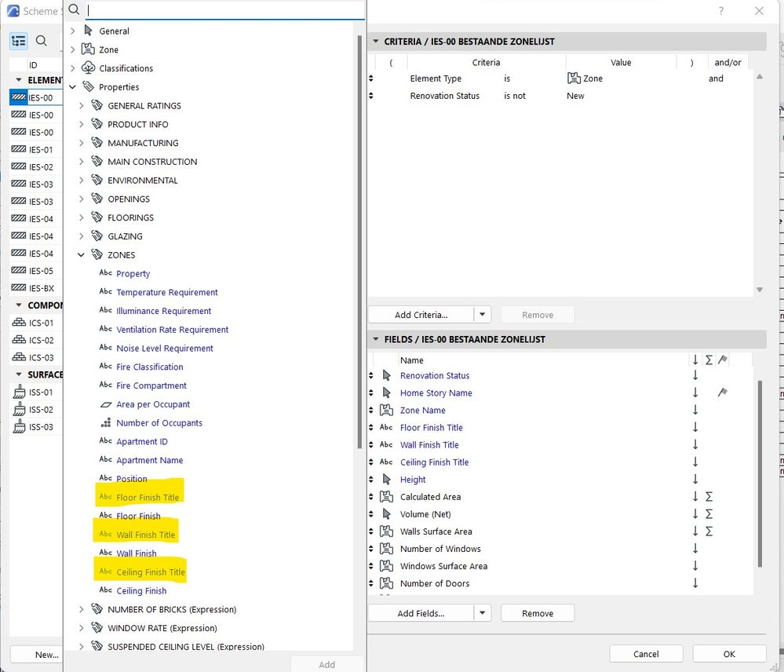Click the flag column header in Fields
This screenshot has height=672, width=784.
pos(723,360)
